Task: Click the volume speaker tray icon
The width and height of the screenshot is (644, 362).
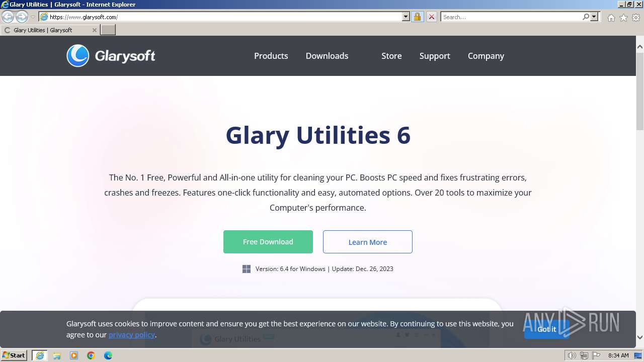Action: 572,355
